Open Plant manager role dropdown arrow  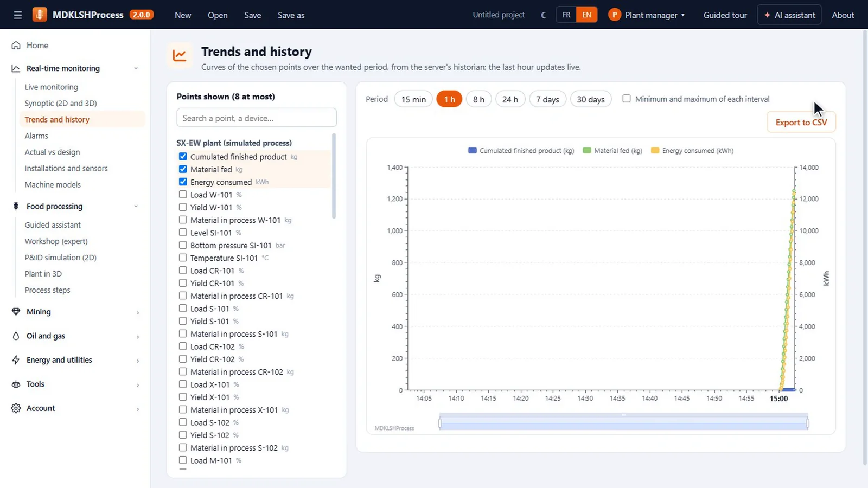(683, 15)
